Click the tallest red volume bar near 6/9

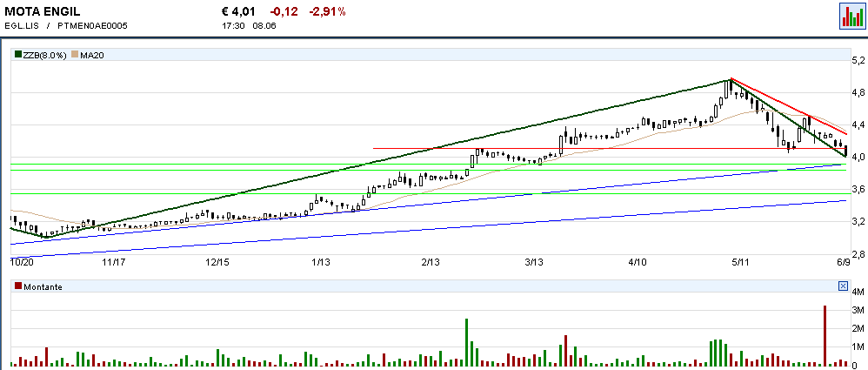(825, 336)
